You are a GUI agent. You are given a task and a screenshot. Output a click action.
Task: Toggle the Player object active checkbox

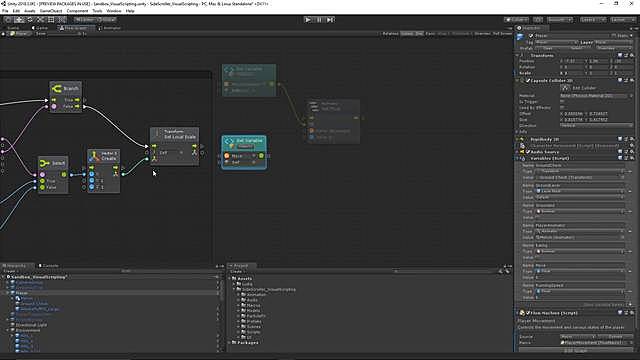click(x=531, y=36)
